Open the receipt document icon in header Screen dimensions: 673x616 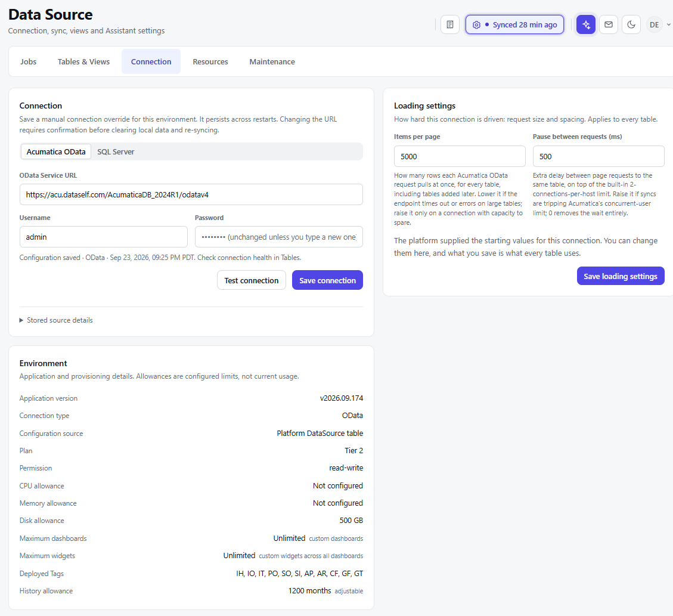450,24
